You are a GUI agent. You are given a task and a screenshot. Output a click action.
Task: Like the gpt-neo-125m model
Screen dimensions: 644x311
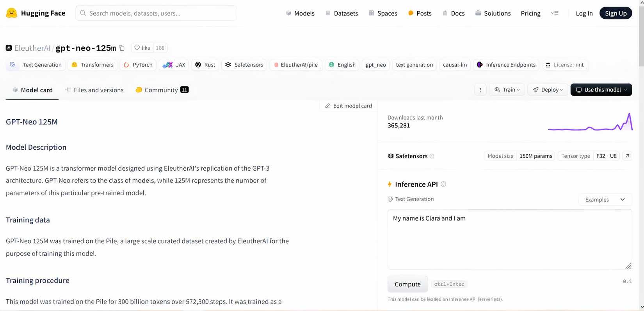[x=142, y=48]
